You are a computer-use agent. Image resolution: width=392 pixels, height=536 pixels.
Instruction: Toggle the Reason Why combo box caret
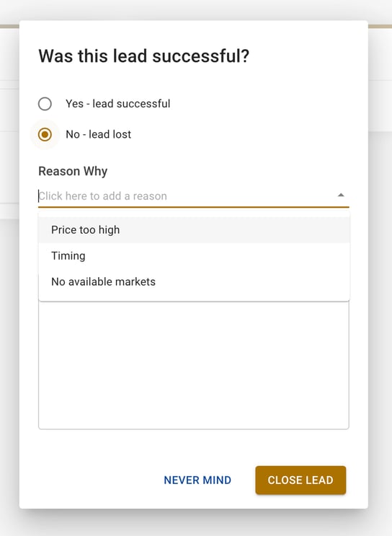point(340,195)
